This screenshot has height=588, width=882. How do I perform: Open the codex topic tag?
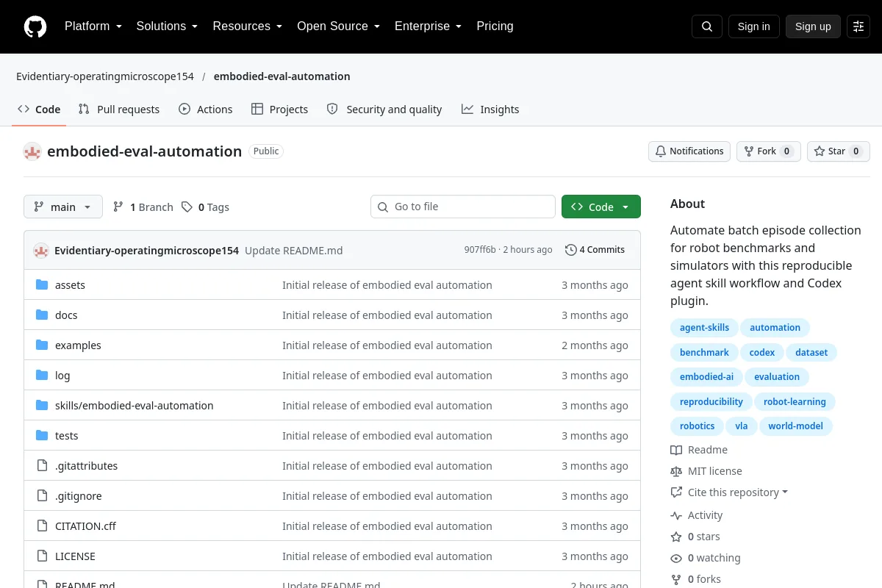762,353
